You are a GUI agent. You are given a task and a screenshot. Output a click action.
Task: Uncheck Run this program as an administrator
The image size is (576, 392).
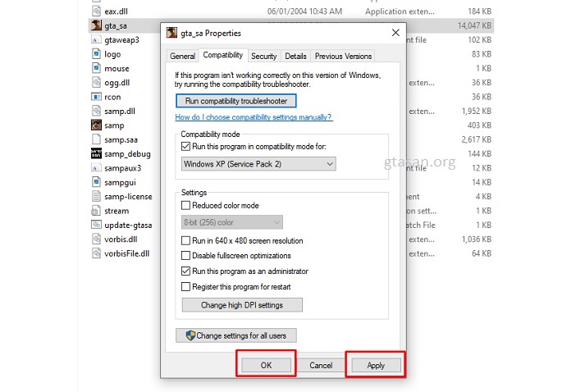coord(186,271)
